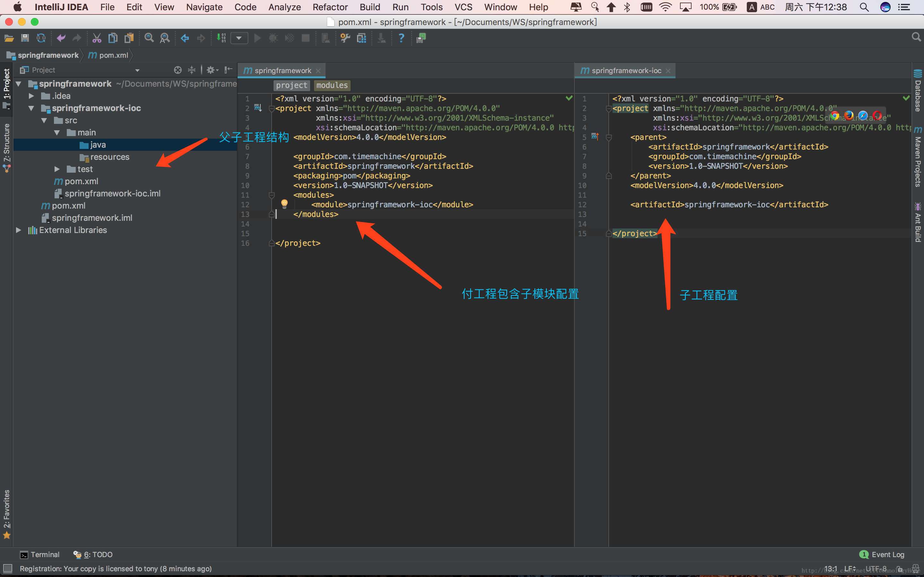The image size is (924, 577).
Task: Click the intention lightbulb icon
Action: point(284,204)
